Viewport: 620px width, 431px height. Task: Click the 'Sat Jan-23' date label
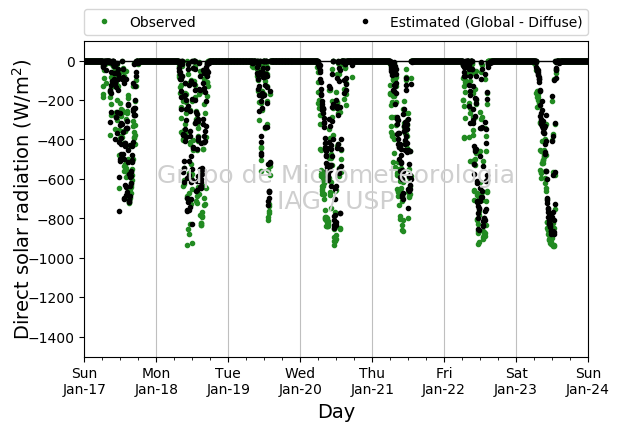pyautogui.click(x=516, y=381)
